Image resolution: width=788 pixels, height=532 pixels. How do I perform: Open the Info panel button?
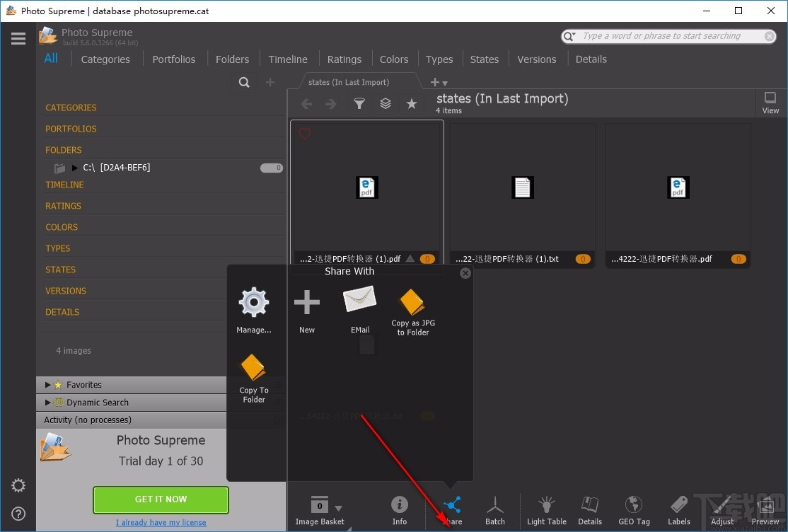point(400,510)
